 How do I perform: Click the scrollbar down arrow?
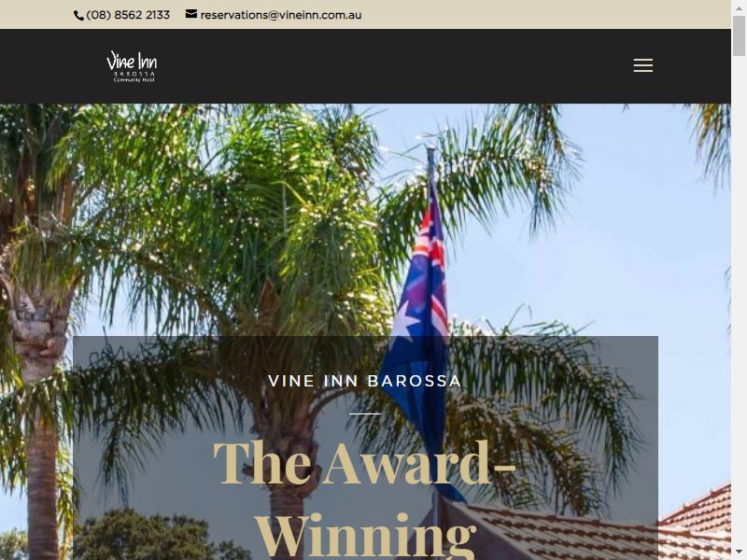tap(739, 553)
